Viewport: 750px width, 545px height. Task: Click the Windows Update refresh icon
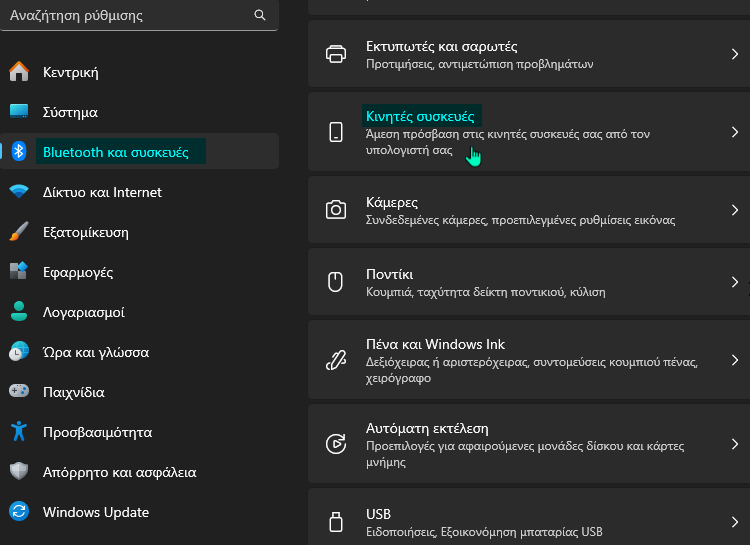coord(19,512)
